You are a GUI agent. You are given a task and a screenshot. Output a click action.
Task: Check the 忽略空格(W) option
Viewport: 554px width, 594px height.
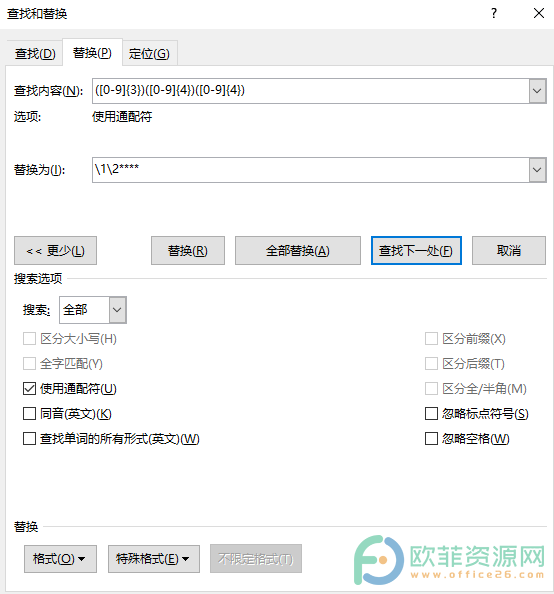(x=431, y=439)
